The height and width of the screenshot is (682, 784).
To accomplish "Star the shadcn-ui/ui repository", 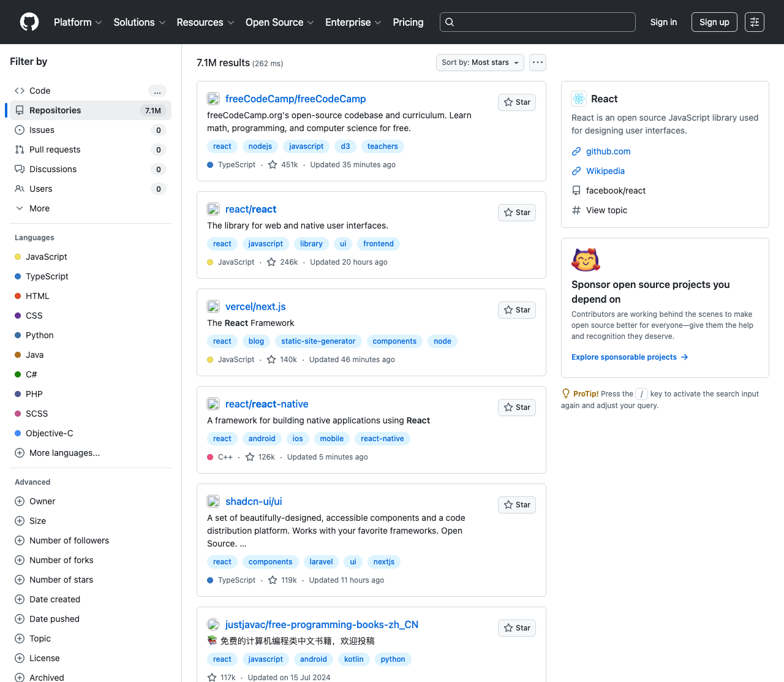I will (x=517, y=505).
